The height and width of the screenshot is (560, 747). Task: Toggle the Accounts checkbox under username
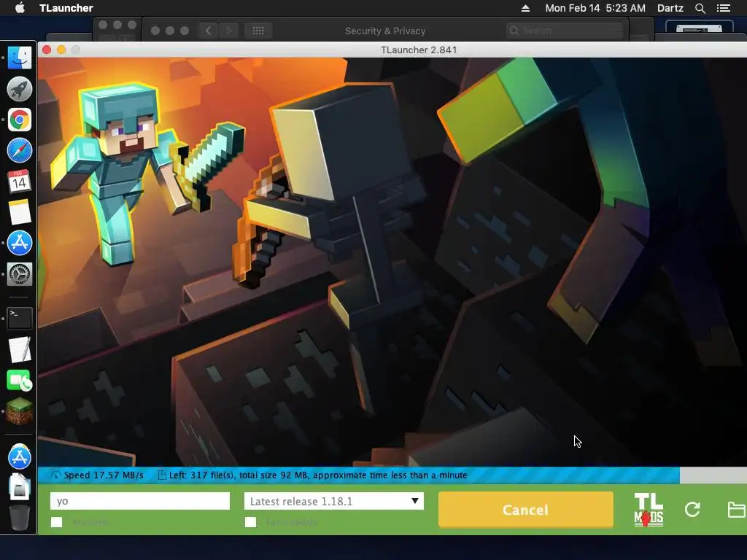tap(57, 522)
